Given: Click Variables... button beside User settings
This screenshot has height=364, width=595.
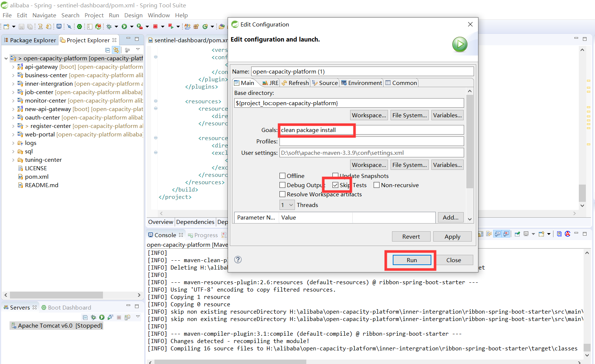Looking at the screenshot, I should point(447,165).
